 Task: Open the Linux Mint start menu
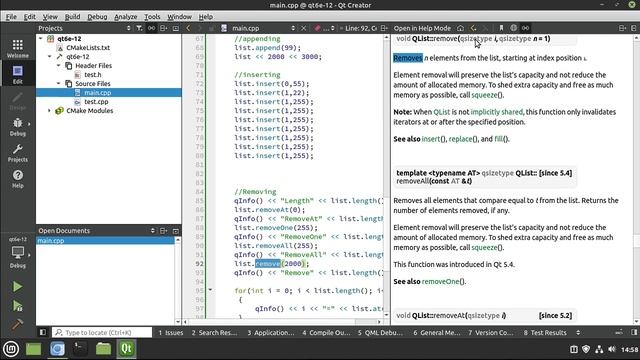[x=11, y=349]
